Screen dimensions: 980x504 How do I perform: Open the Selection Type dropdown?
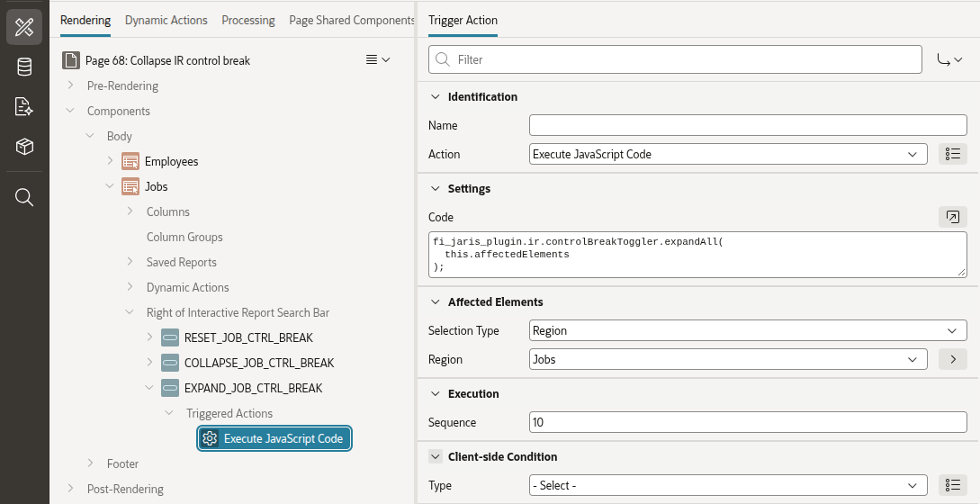(x=748, y=331)
